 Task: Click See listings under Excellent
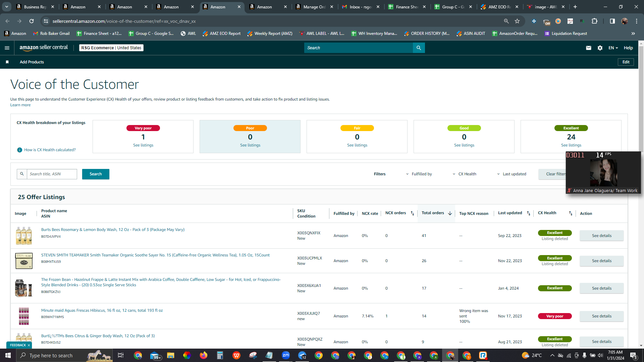pos(571,145)
